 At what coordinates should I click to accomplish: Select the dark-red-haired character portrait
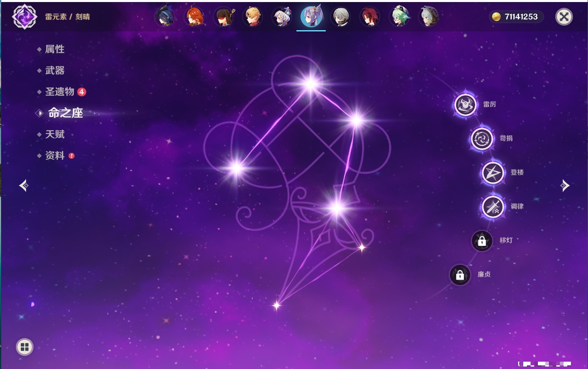[x=370, y=17]
